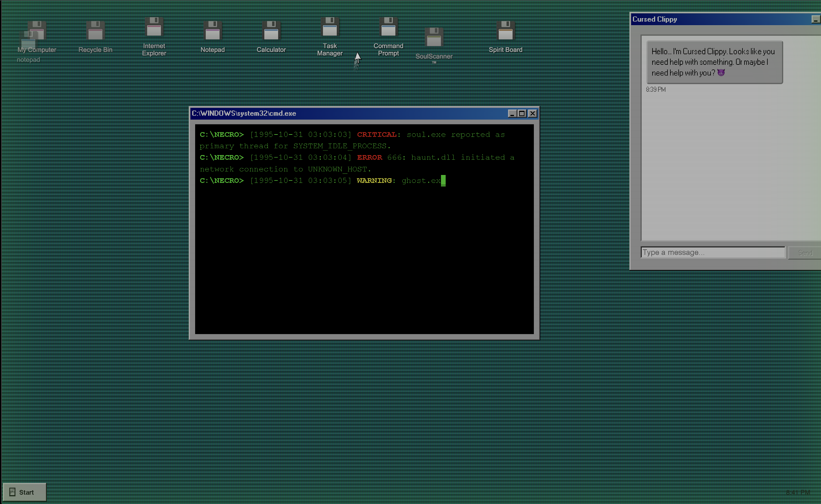Viewport: 821px width, 504px height.
Task: Click the Cursed Clippy title bar
Action: (717, 19)
